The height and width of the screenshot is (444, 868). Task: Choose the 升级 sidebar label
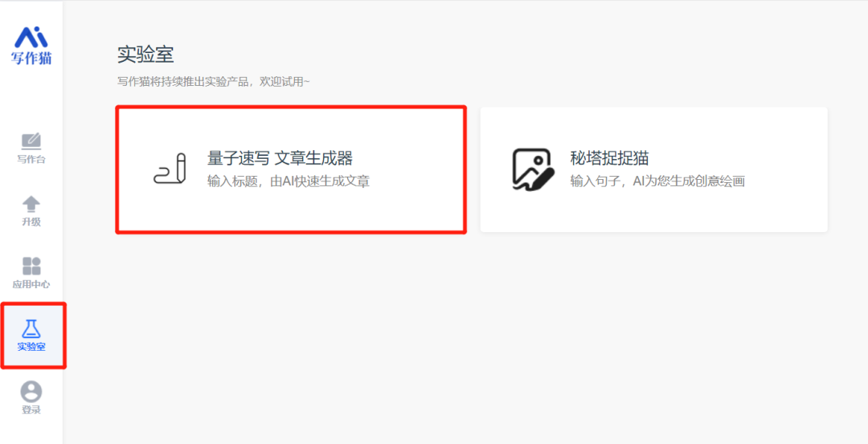point(31,222)
